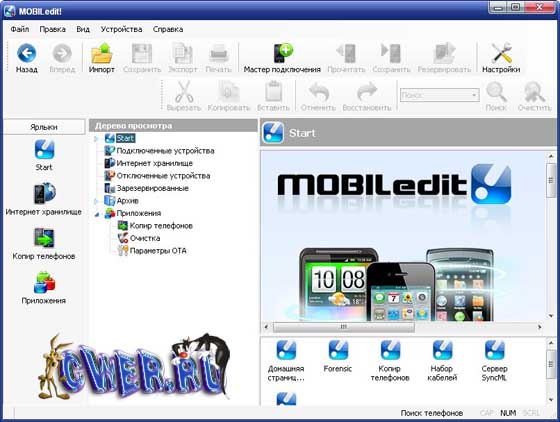Open the Файл menu
The width and height of the screenshot is (560, 422).
[x=20, y=29]
